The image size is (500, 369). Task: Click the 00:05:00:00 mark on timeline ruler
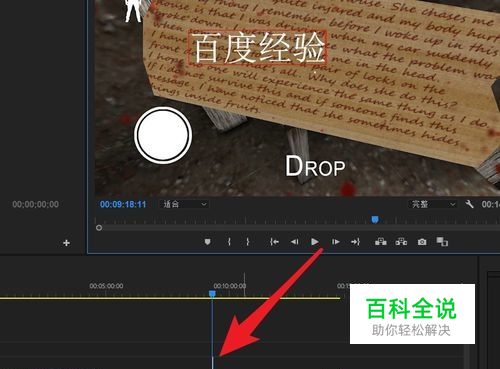pyautogui.click(x=106, y=286)
